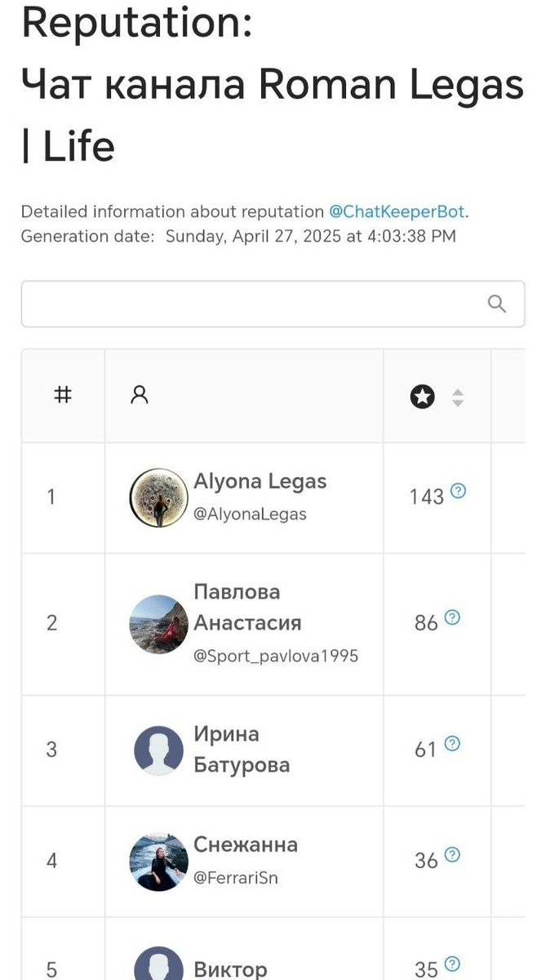Image resolution: width=546 pixels, height=980 pixels.
Task: Click the @Sport_pavlova1995 username
Action: click(x=276, y=656)
